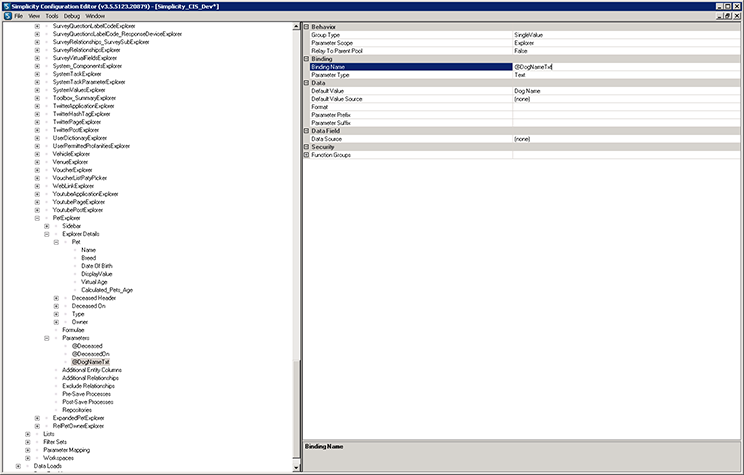Click the tree scrollbar down arrow
Image resolution: width=744 pixels, height=475 pixels.
click(297, 467)
